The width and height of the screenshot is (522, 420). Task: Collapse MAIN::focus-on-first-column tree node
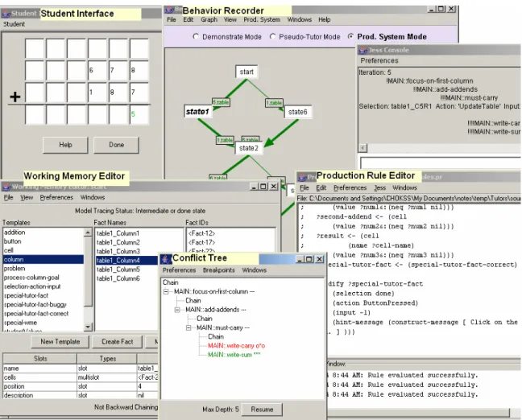[166, 291]
